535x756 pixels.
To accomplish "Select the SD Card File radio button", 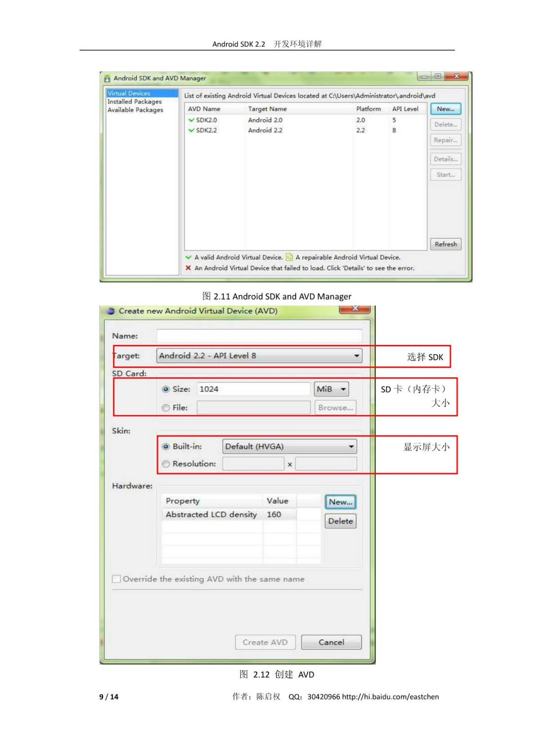I will (x=166, y=408).
